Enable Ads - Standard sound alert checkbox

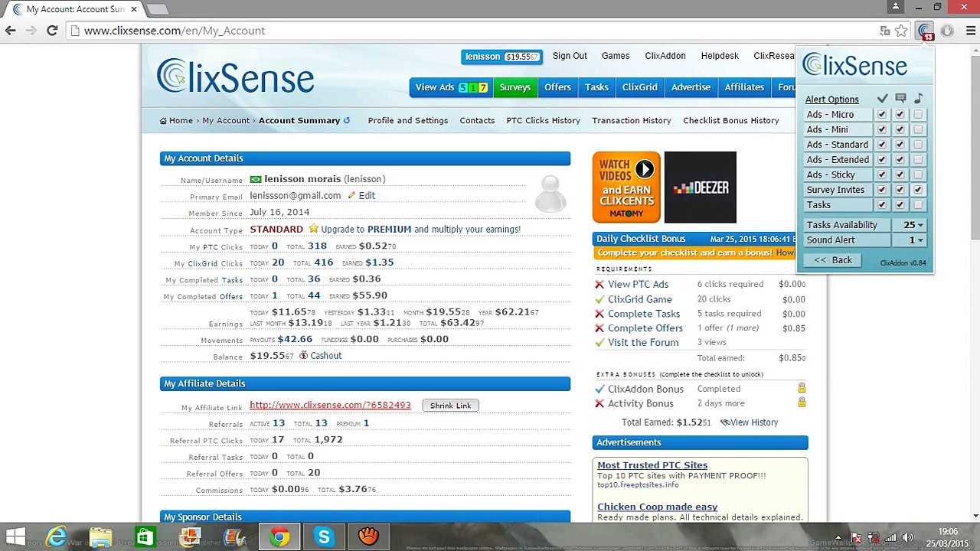point(918,145)
